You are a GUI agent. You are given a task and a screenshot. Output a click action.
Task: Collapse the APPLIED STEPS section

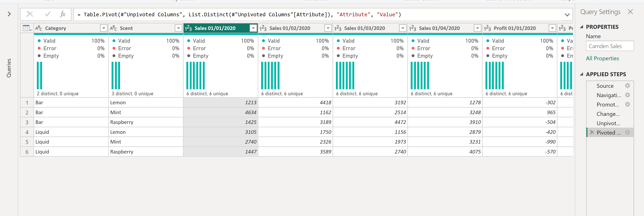[582, 74]
